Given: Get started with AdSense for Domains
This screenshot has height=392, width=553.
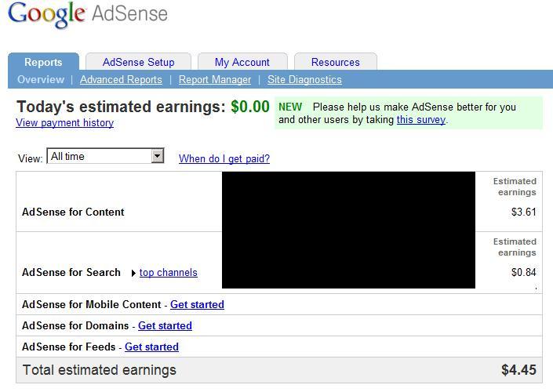Looking at the screenshot, I should tap(165, 325).
